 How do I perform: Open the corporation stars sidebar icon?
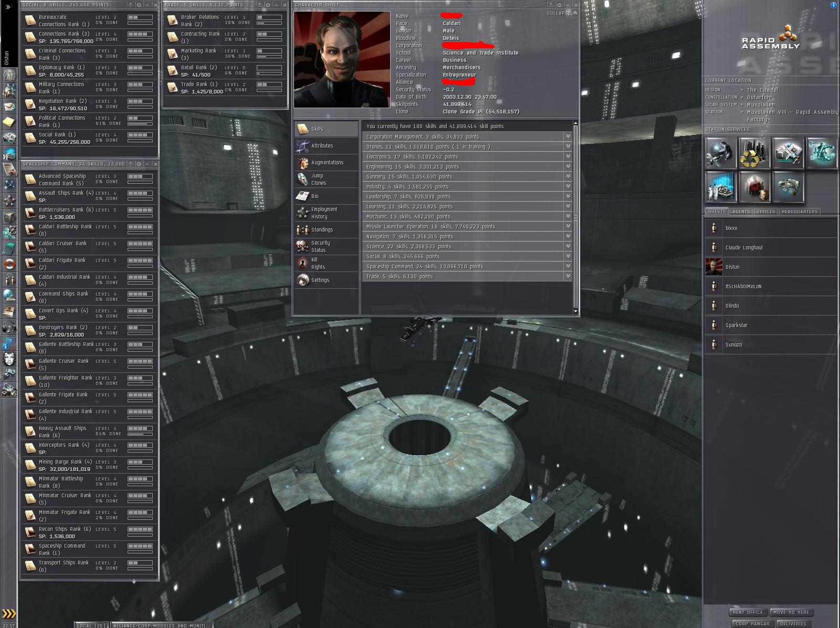9,201
